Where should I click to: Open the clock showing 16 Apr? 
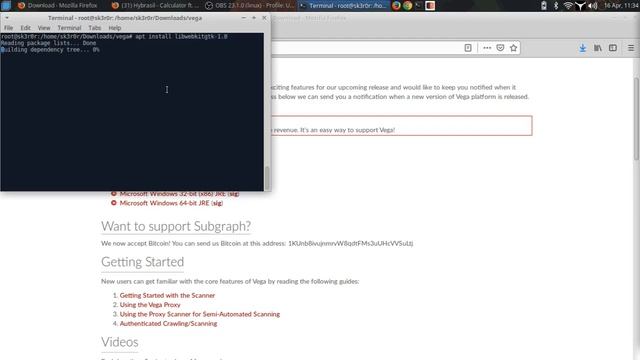(621, 5)
